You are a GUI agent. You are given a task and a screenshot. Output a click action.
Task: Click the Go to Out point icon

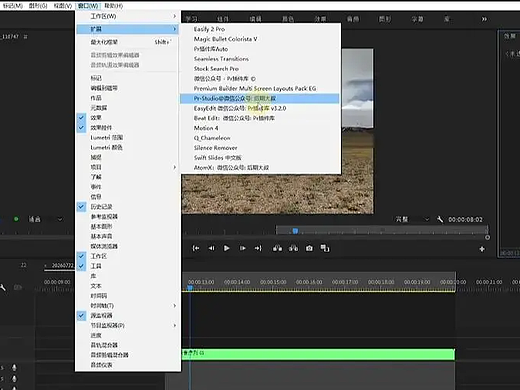pos(258,248)
